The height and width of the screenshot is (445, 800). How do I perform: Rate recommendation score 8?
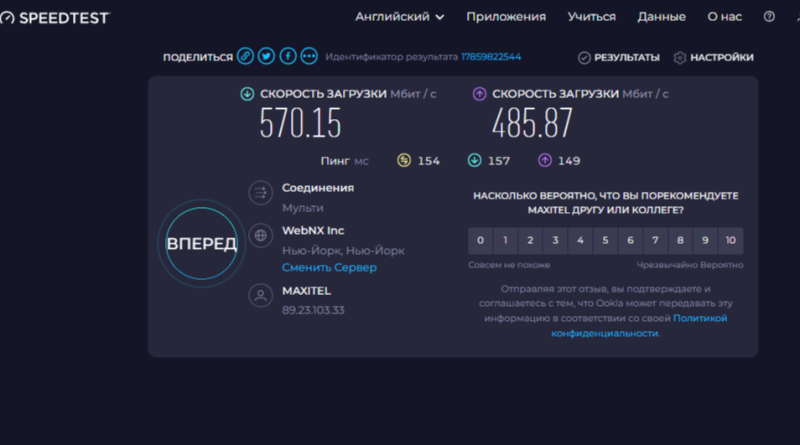pyautogui.click(x=680, y=240)
